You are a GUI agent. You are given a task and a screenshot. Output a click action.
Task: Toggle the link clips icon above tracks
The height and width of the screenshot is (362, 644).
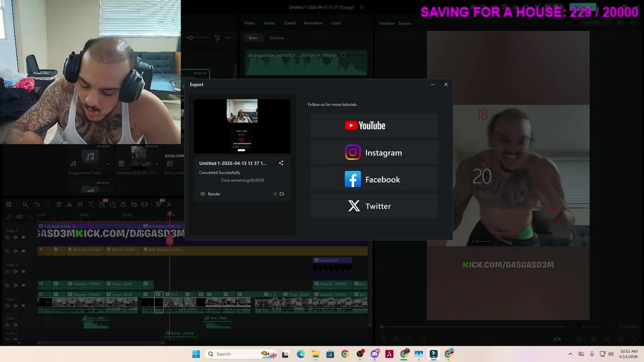pyautogui.click(x=9, y=217)
